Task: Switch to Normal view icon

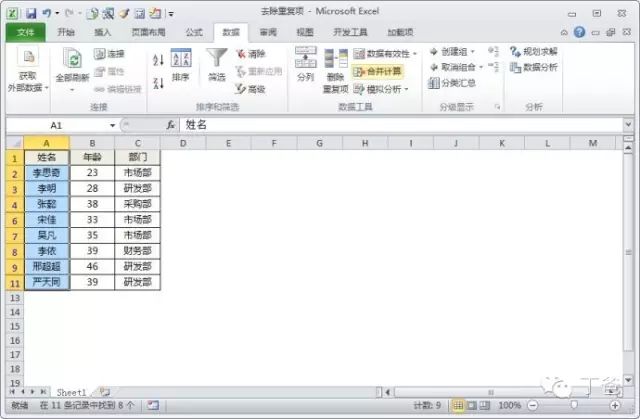Action: tap(458, 405)
